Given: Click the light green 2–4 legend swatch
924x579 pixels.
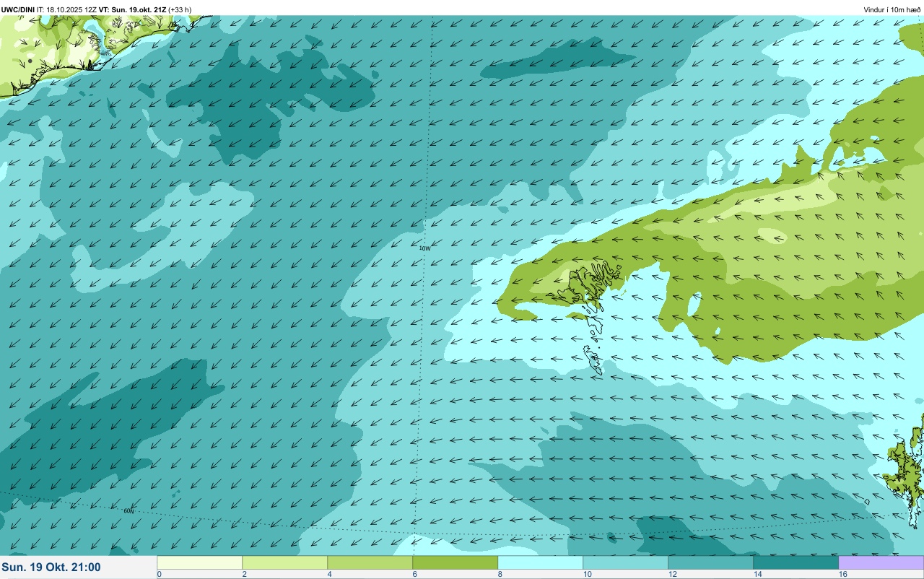Looking at the screenshot, I should click(x=284, y=562).
